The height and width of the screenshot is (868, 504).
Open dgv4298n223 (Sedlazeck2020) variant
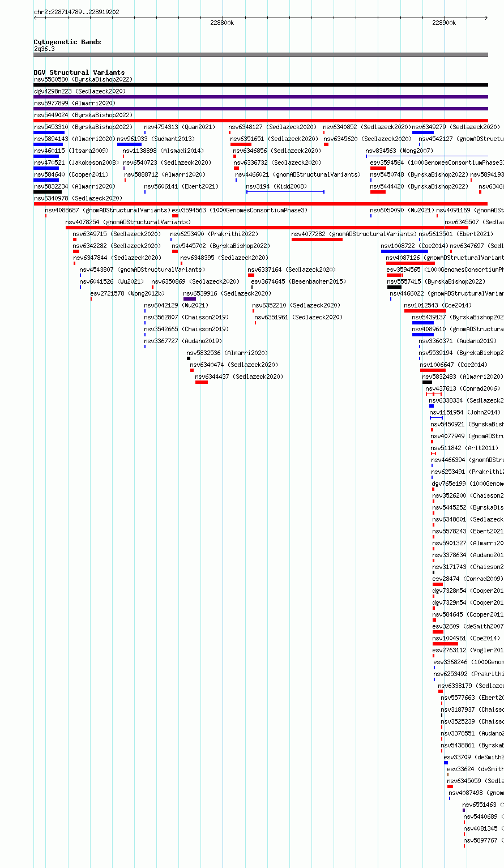pos(80,91)
